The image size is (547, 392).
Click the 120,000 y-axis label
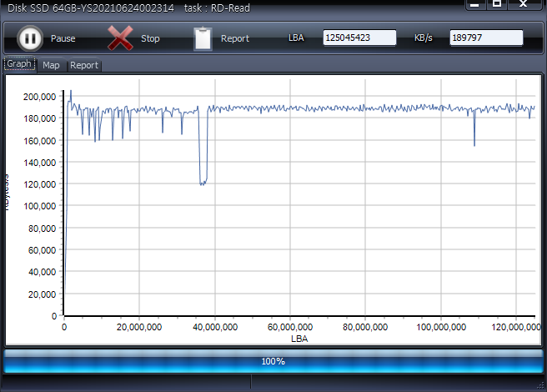pyautogui.click(x=39, y=184)
